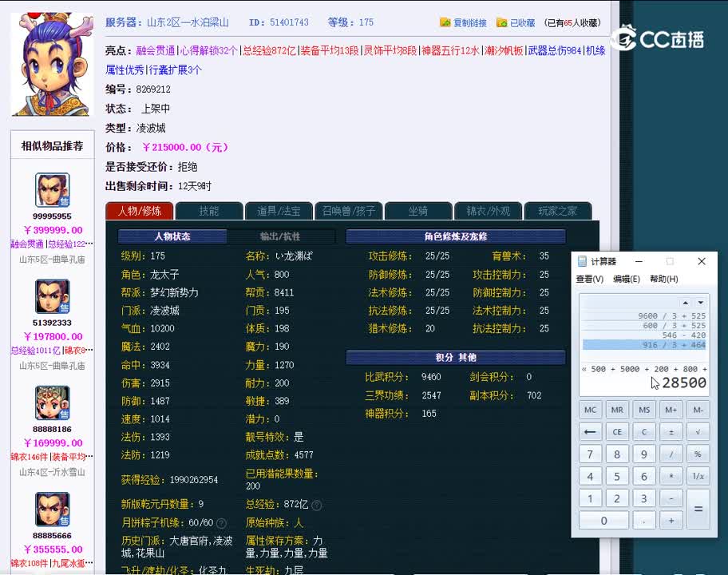
Task: Click calculator multiply button
Action: point(671,476)
